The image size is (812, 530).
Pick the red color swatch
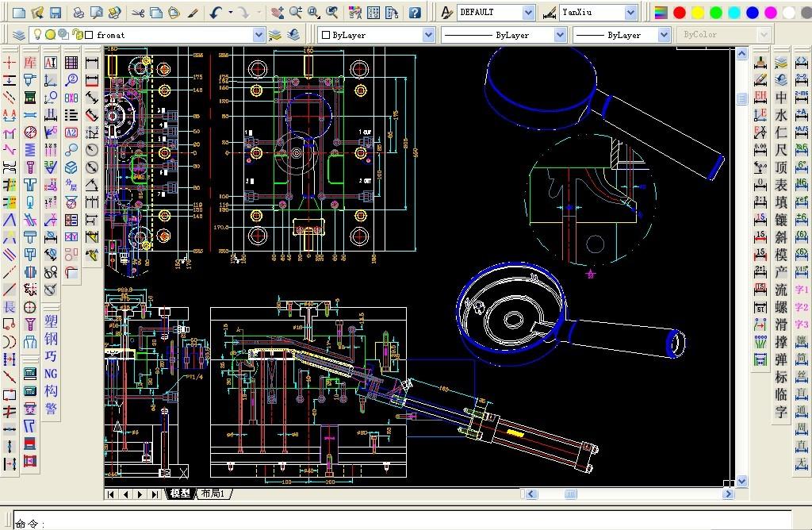(x=680, y=13)
